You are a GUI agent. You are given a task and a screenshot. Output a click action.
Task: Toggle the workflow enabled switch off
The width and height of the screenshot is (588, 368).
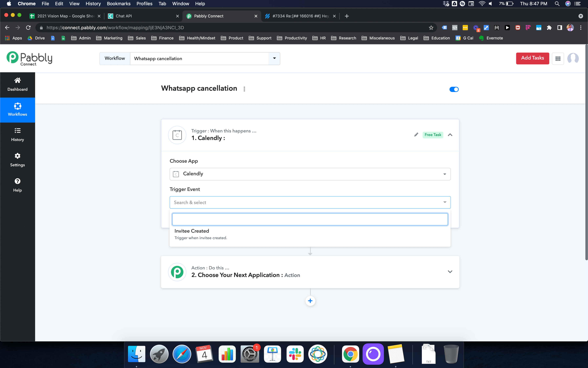[454, 89]
